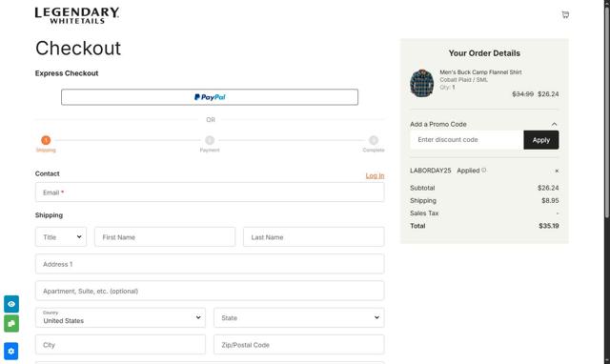This screenshot has height=364, width=610.
Task: Open the Country dropdown
Action: coord(120,317)
